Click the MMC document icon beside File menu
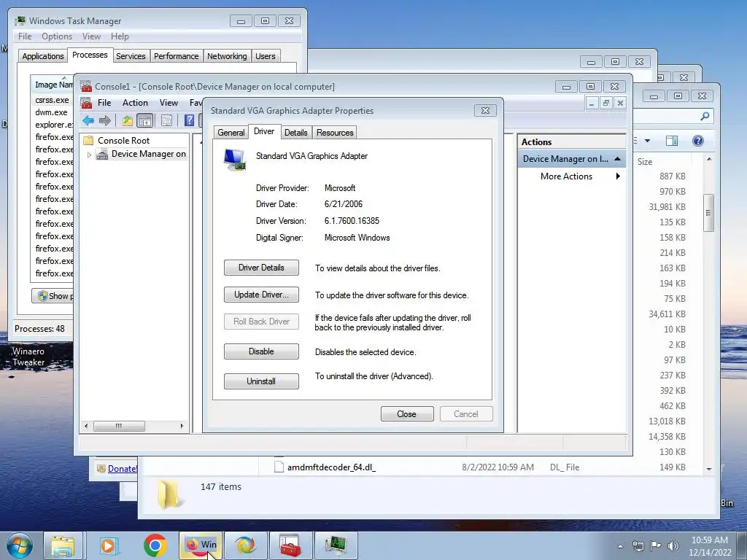This screenshot has width=747, height=560. coord(86,103)
